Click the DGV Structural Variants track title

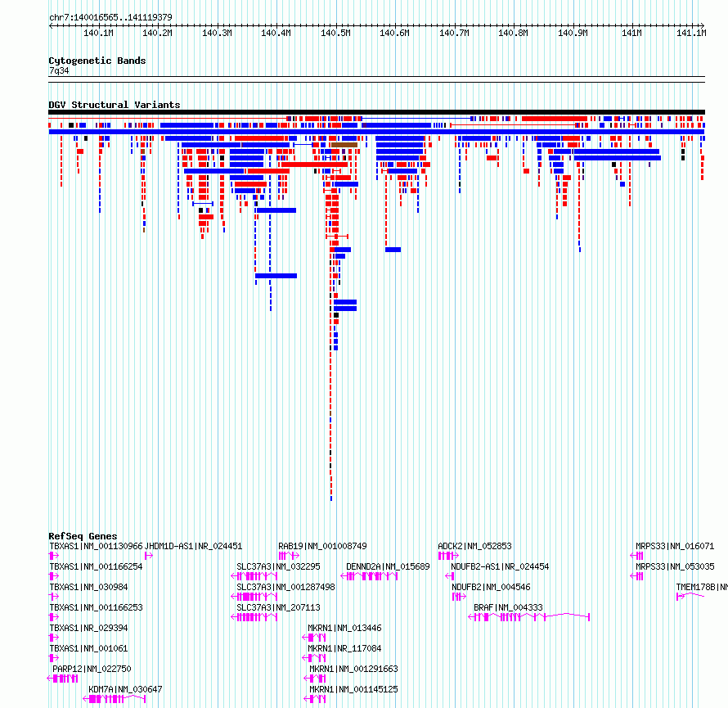pos(115,105)
